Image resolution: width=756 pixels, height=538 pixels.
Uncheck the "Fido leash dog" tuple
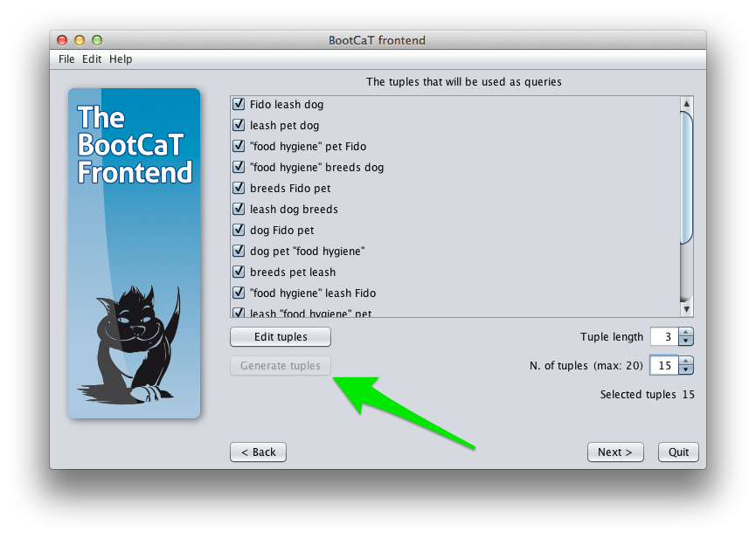239,104
